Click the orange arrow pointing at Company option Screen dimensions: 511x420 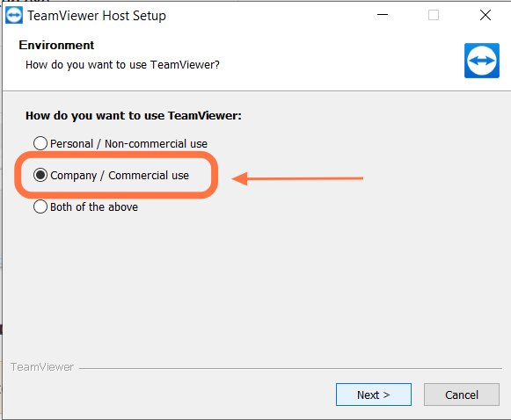click(x=297, y=178)
